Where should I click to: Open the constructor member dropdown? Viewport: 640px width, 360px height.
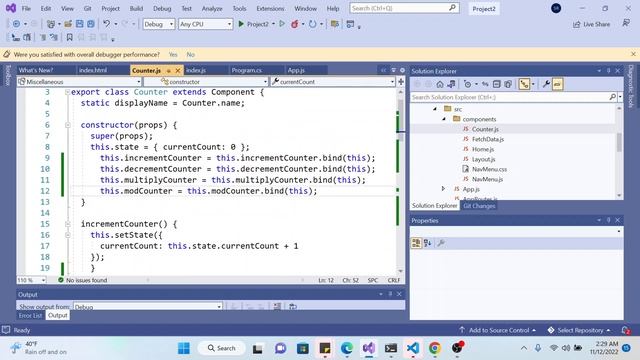pyautogui.click(x=206, y=82)
